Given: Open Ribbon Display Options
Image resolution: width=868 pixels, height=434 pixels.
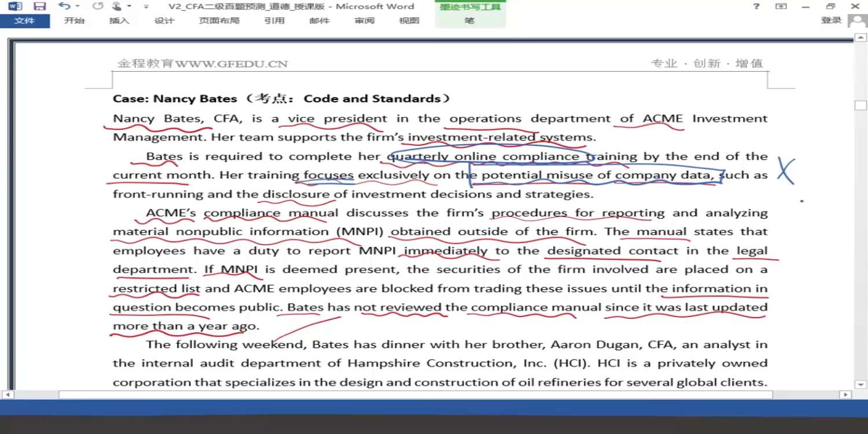Looking at the screenshot, I should coord(781,6).
